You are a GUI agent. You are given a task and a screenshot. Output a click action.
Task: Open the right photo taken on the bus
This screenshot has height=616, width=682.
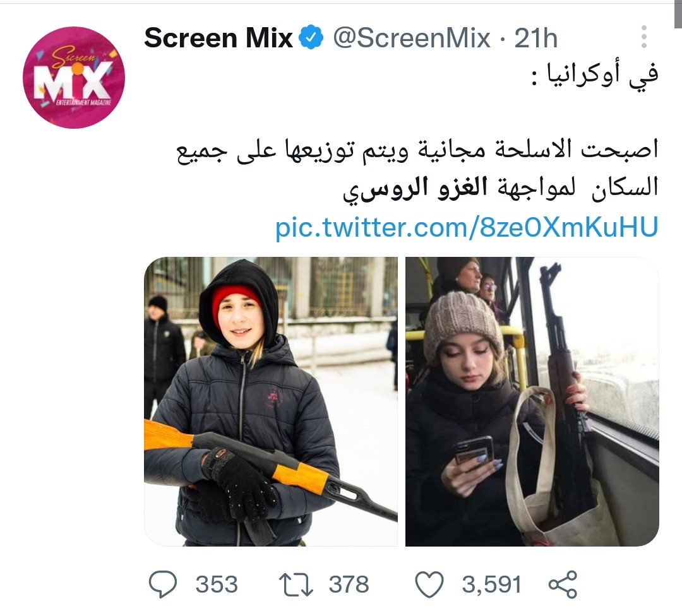pyautogui.click(x=532, y=401)
